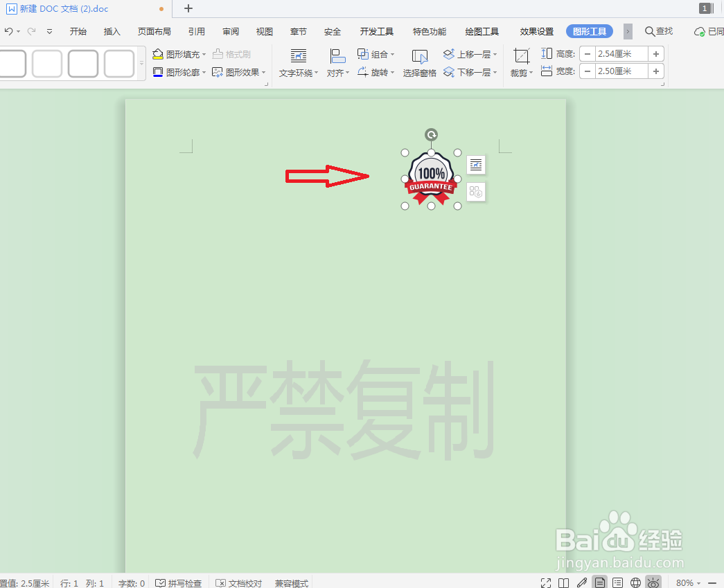
Task: Click the 宽度 2.50厘米 input field
Action: (x=621, y=71)
